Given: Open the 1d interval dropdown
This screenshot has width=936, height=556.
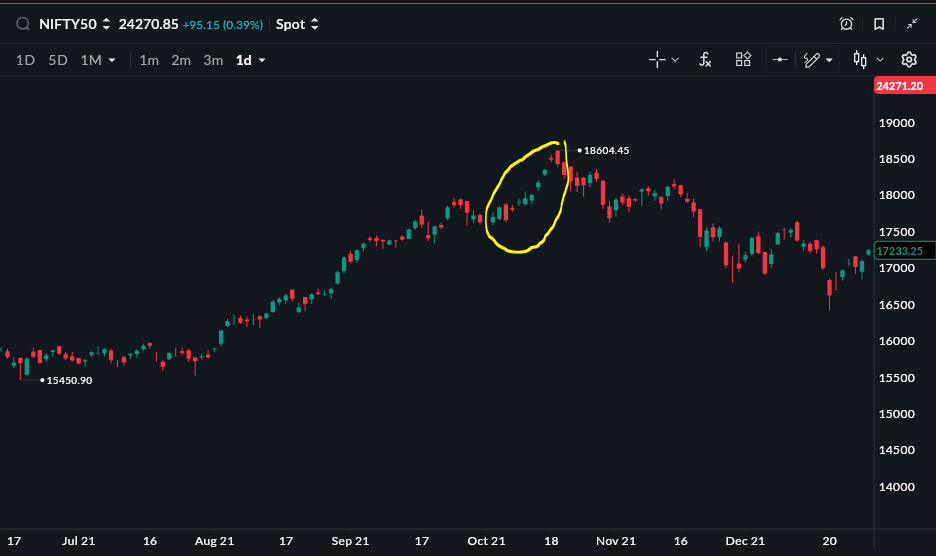Looking at the screenshot, I should 251,60.
